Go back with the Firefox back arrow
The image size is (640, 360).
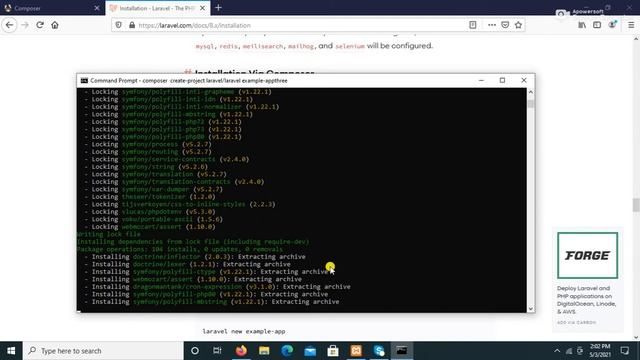point(9,25)
